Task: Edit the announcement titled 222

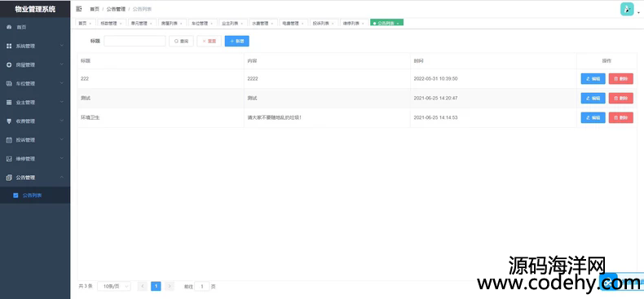Action: coord(593,78)
